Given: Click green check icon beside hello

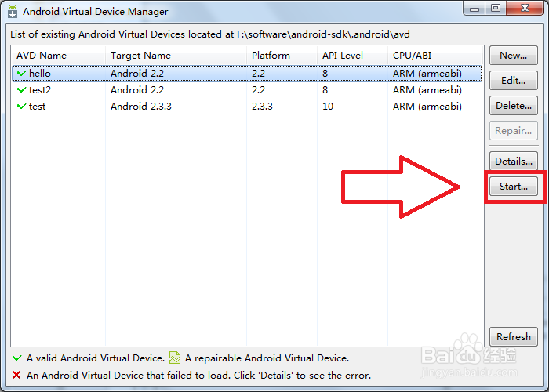Looking at the screenshot, I should pyautogui.click(x=22, y=74).
